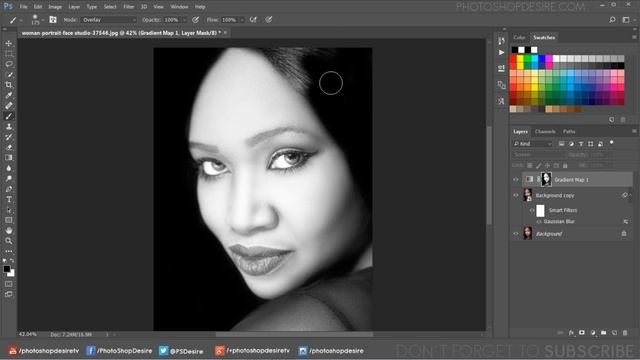
Task: Hide the Background copy layer
Action: [x=516, y=196]
